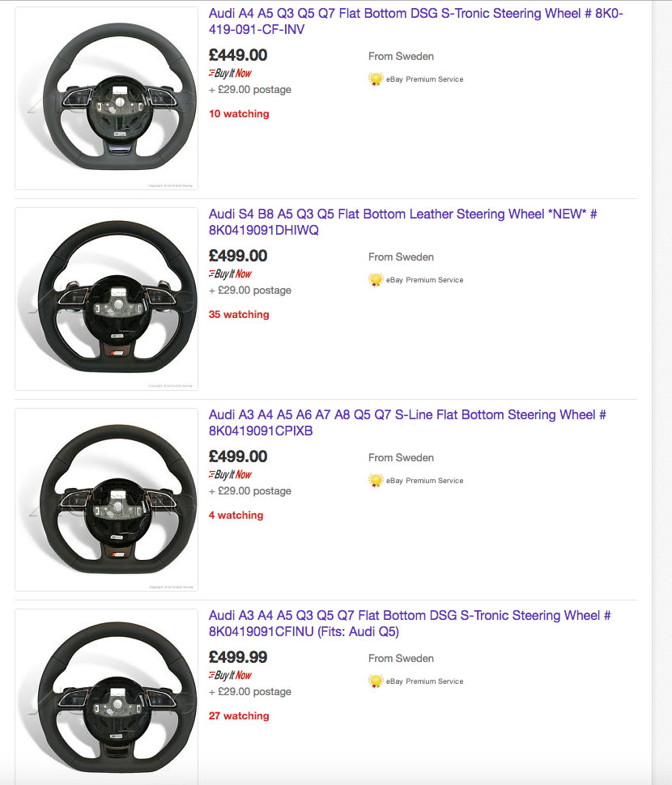
Task: Click the £449.00 price
Action: click(x=238, y=55)
